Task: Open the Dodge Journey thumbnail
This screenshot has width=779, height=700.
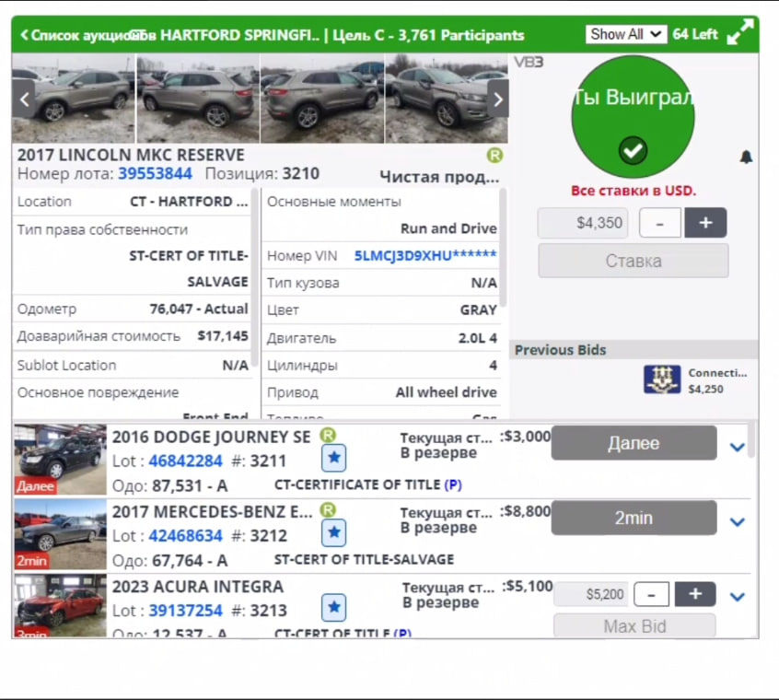Action: tap(60, 460)
